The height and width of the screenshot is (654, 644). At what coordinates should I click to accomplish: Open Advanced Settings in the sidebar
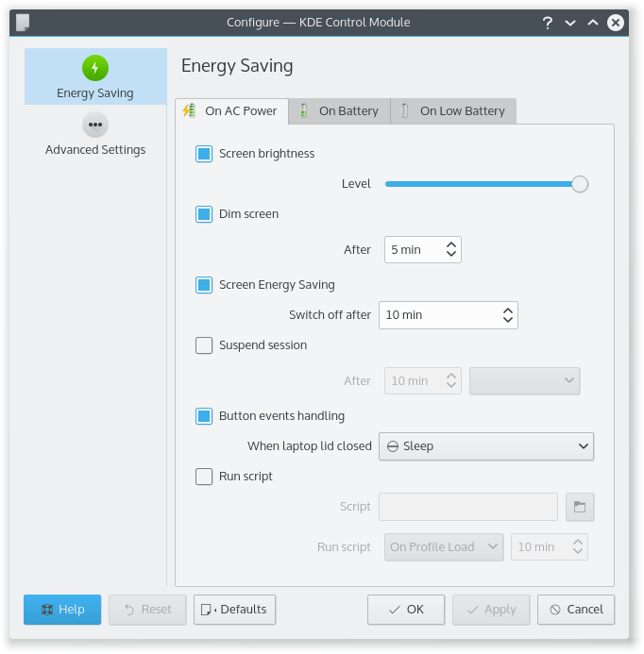coord(95,134)
